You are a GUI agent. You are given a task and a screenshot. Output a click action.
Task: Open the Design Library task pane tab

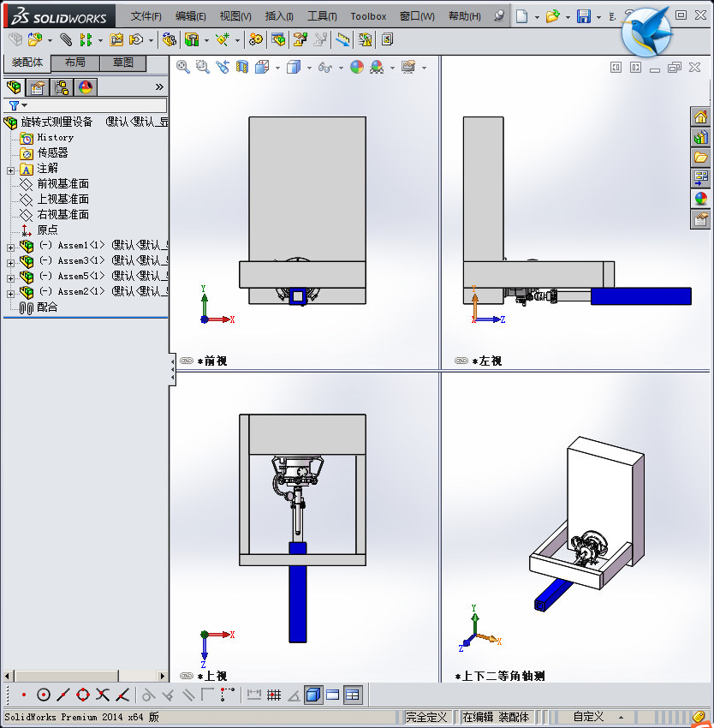tap(700, 137)
